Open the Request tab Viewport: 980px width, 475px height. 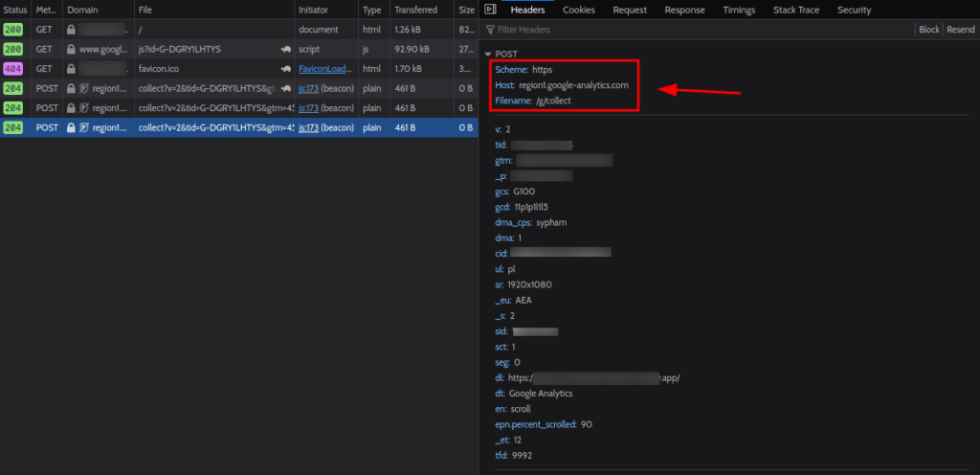tap(630, 10)
